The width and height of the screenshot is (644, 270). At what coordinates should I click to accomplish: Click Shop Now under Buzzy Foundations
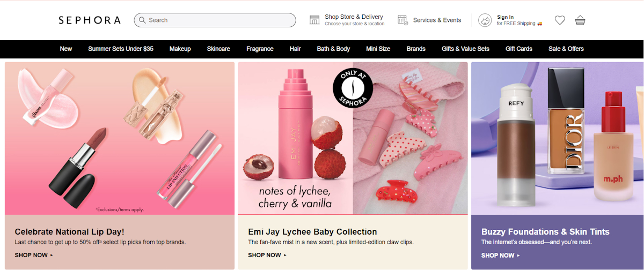tap(500, 255)
